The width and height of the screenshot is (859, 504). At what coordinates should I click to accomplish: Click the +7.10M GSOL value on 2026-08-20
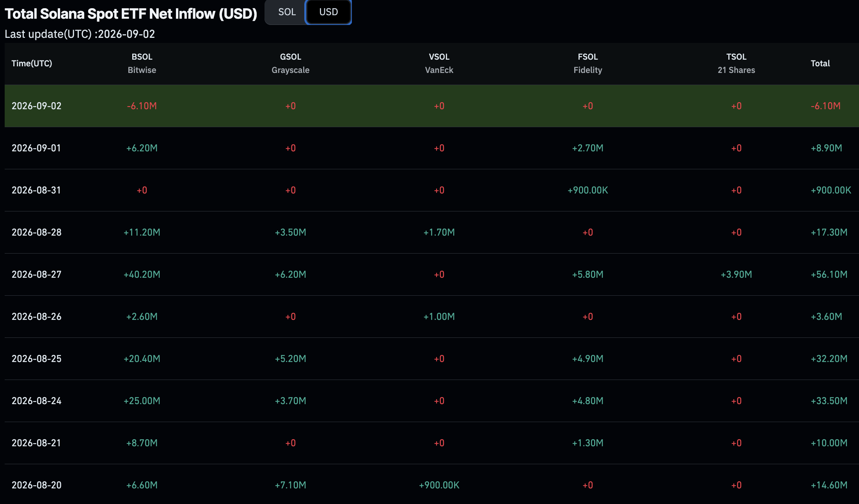pyautogui.click(x=291, y=485)
